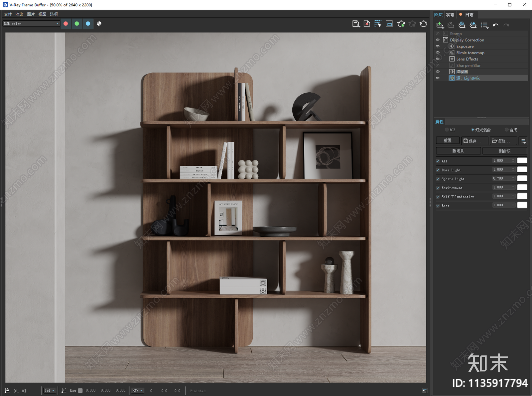The width and height of the screenshot is (532, 396).
Task: Click the 保存 save button
Action: [475, 141]
